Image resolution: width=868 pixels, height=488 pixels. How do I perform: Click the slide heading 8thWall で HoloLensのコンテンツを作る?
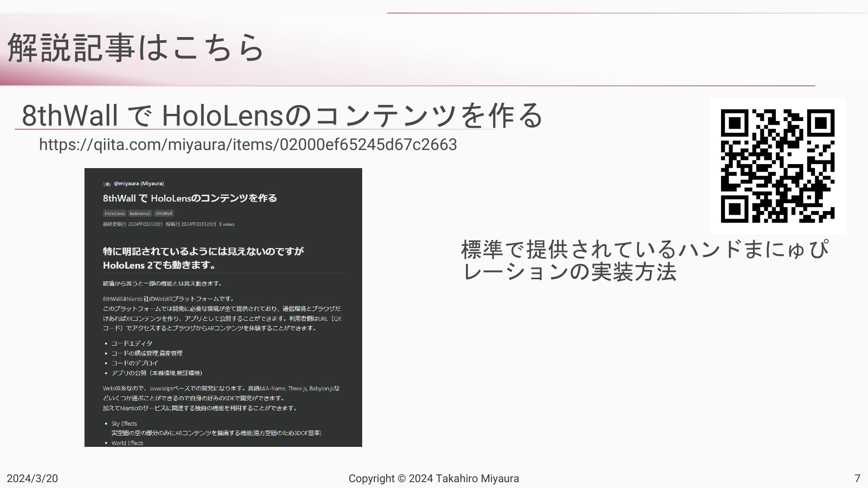pos(282,115)
